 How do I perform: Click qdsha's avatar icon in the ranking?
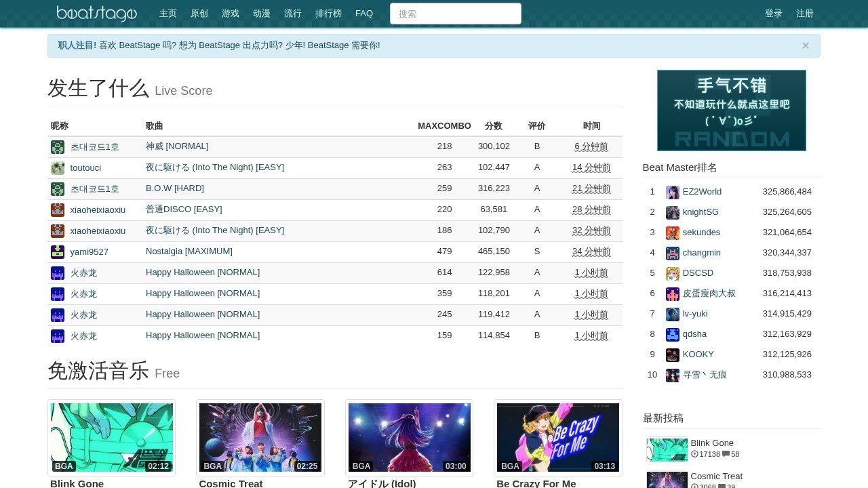[x=672, y=334]
